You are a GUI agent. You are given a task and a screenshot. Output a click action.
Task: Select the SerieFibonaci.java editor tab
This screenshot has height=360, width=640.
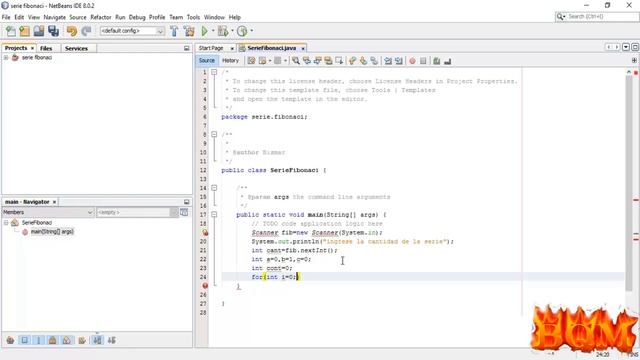pos(271,48)
